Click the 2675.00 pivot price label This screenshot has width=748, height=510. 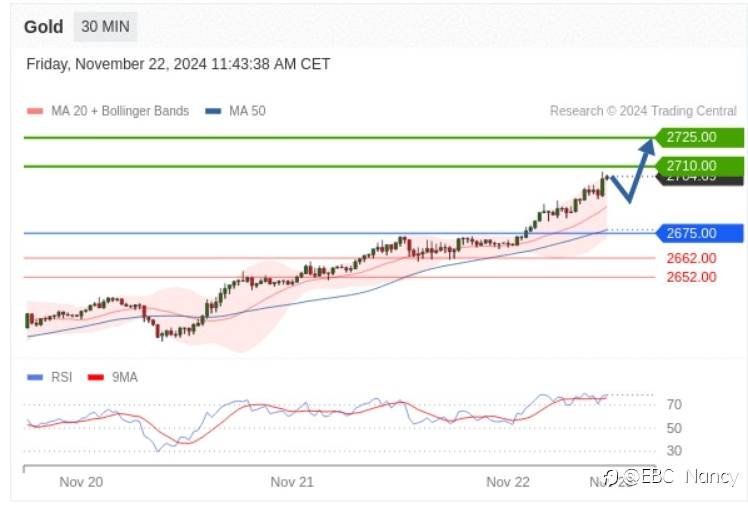click(699, 233)
